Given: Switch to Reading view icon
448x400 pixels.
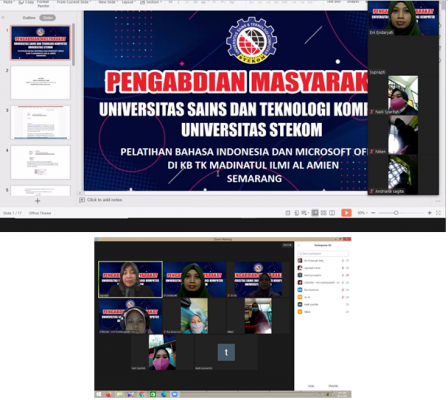Looking at the screenshot, I should [x=332, y=213].
